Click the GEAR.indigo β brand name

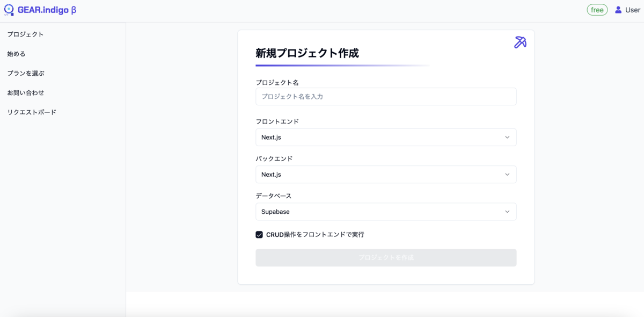pyautogui.click(x=47, y=10)
